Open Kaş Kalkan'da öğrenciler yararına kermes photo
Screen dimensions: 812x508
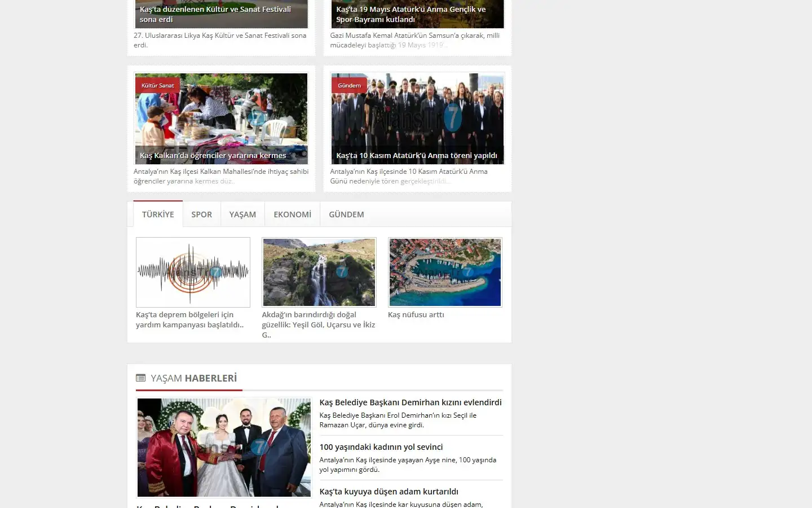coord(222,119)
